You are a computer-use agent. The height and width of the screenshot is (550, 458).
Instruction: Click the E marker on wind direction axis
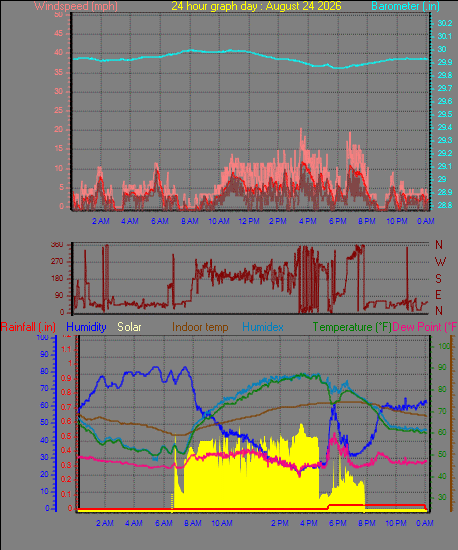coord(438,295)
